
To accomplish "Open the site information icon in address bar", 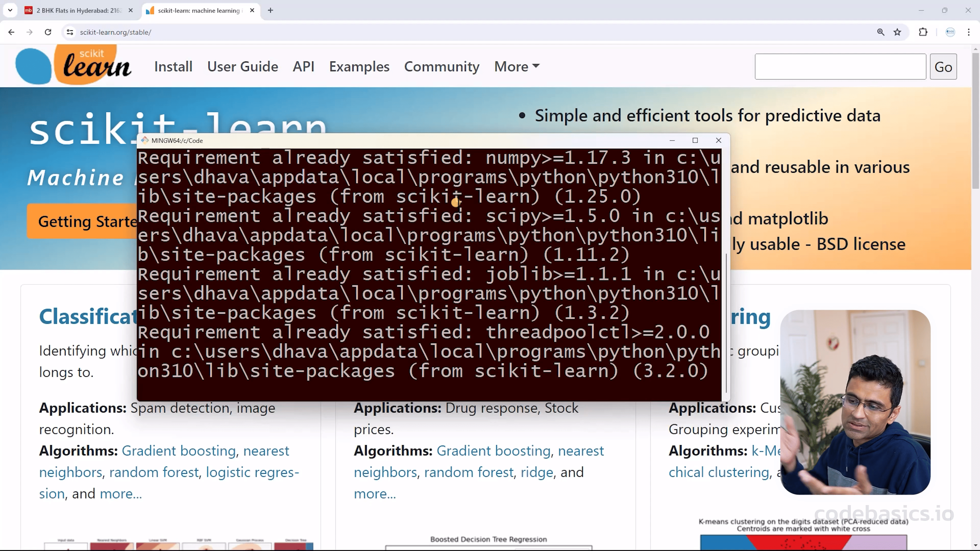I will click(x=70, y=32).
